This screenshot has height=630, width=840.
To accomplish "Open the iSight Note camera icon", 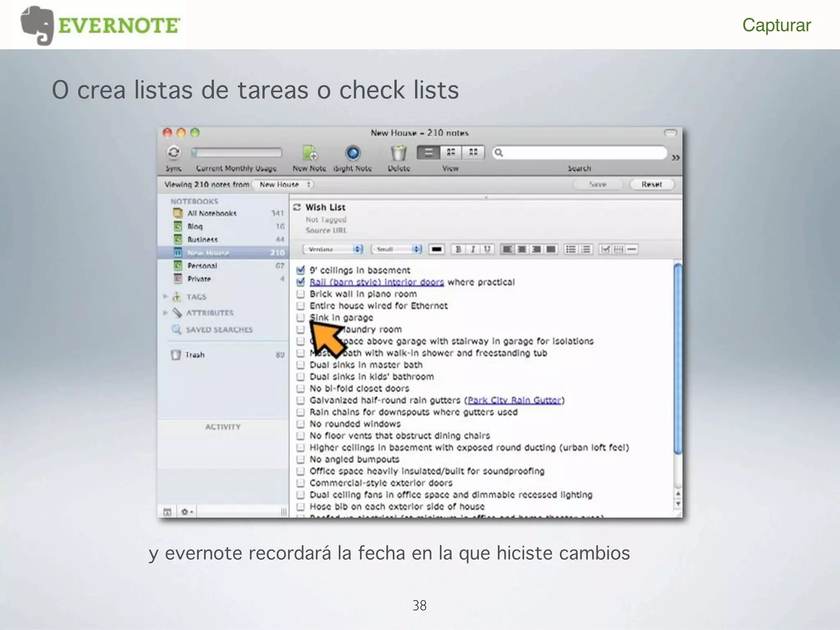I will [353, 153].
